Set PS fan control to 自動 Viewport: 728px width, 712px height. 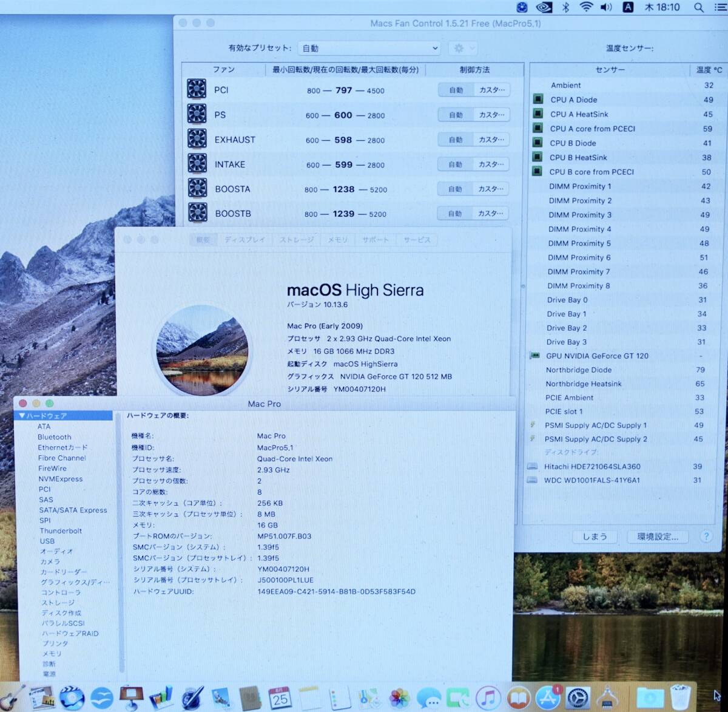(x=456, y=115)
